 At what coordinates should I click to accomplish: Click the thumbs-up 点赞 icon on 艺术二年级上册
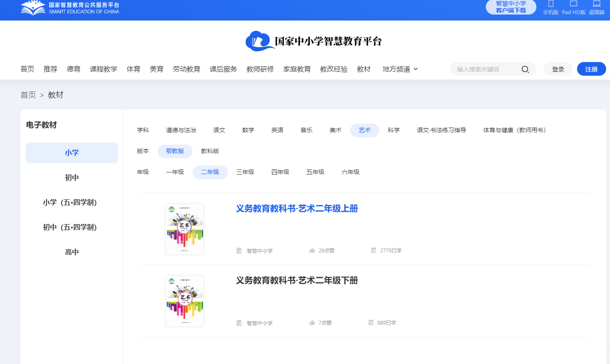[312, 250]
